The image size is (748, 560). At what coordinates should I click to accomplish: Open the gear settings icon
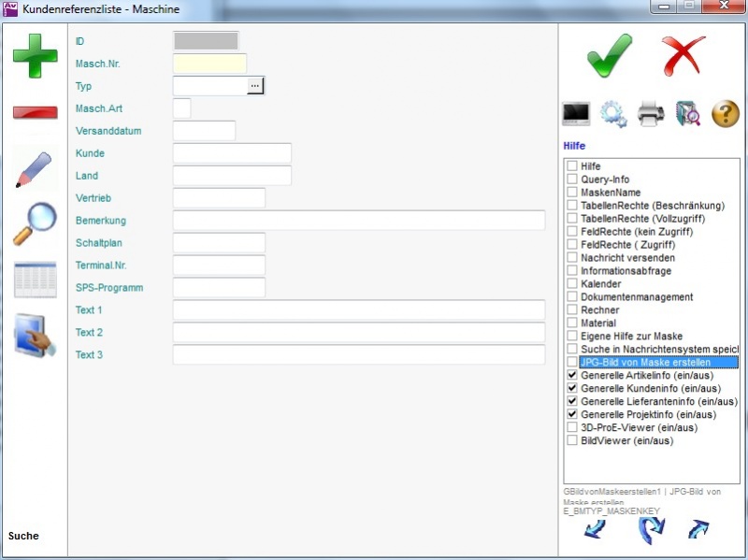[613, 114]
